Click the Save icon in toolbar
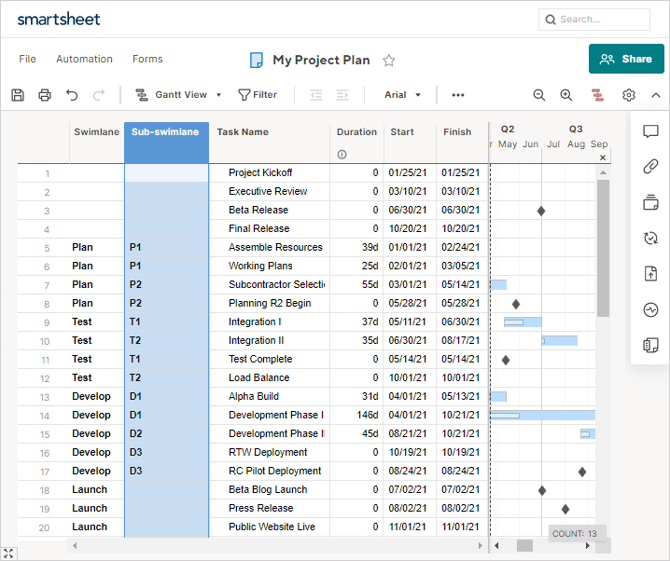The width and height of the screenshot is (670, 561). pyautogui.click(x=18, y=95)
